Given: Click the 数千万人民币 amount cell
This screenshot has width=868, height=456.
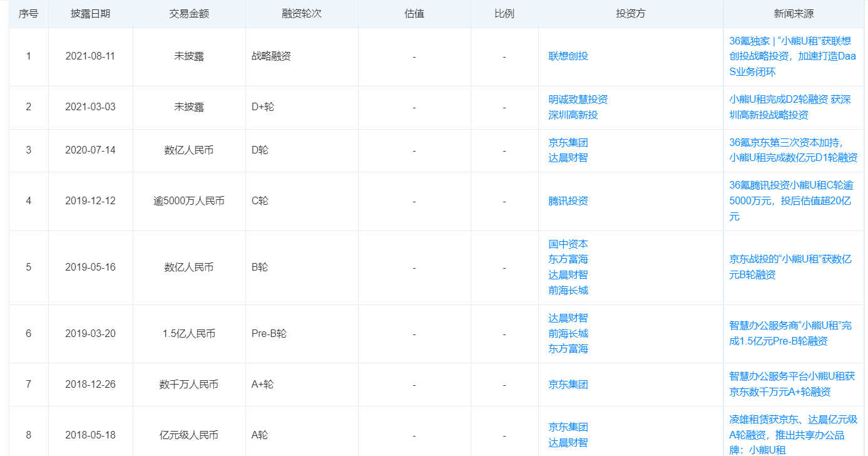Looking at the screenshot, I should click(189, 385).
